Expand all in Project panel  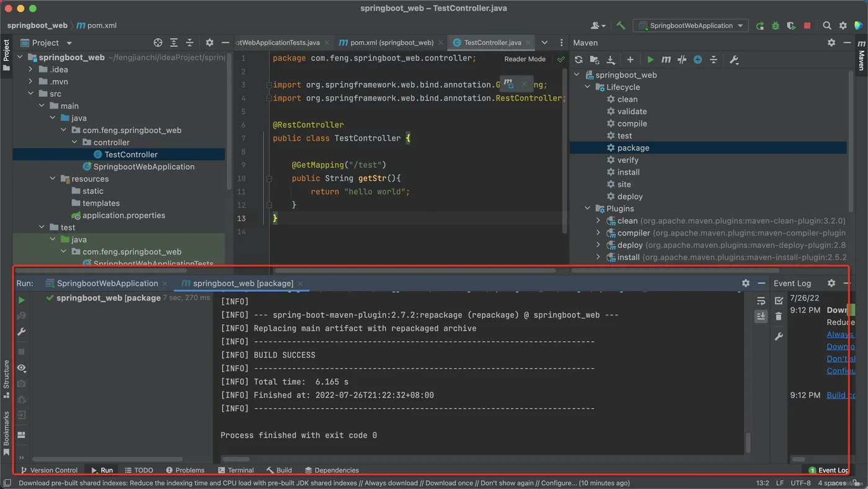(174, 43)
